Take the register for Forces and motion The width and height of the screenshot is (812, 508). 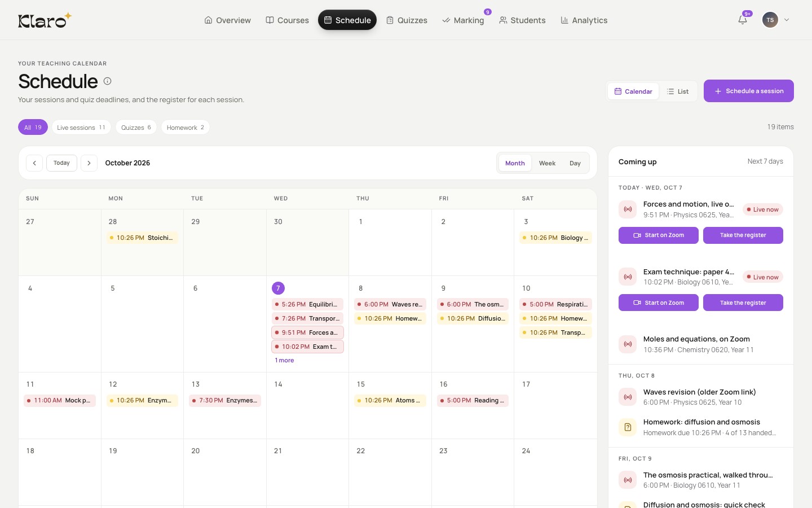click(743, 235)
